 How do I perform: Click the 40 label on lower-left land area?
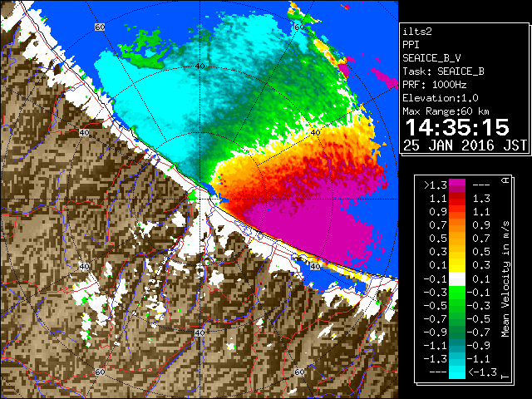point(84,266)
